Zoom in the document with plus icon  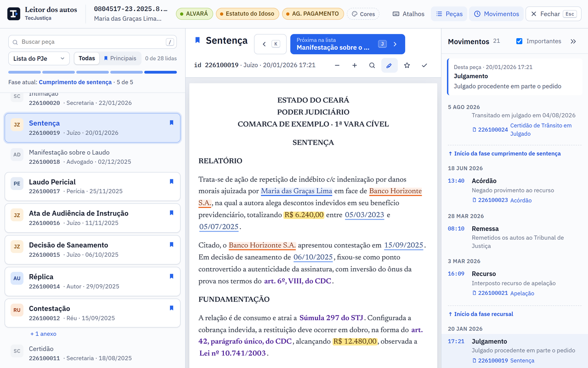pos(355,65)
